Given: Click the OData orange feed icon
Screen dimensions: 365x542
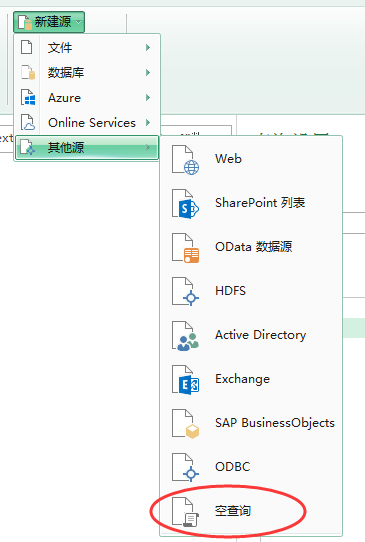Looking at the screenshot, I should 186,248.
